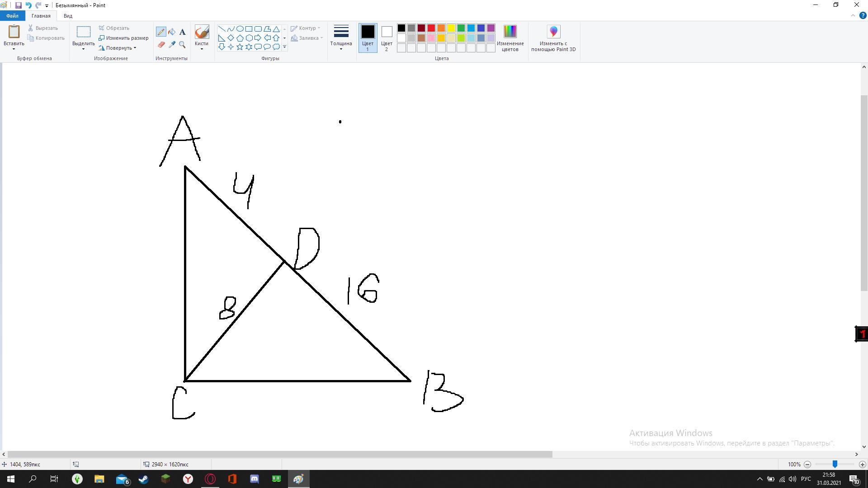Pick the Color picker eyedropper tool
868x488 pixels.
[172, 44]
